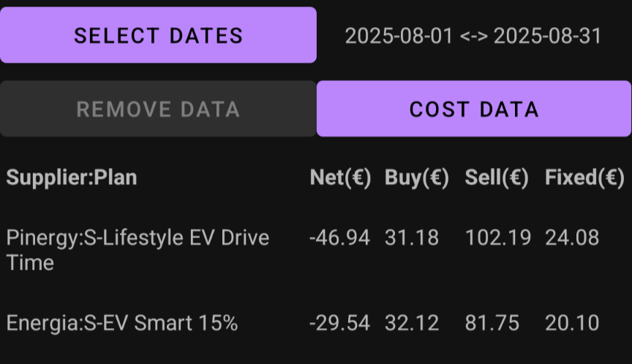Click the disabled Remove Data button
632x364 pixels.
pyautogui.click(x=158, y=109)
